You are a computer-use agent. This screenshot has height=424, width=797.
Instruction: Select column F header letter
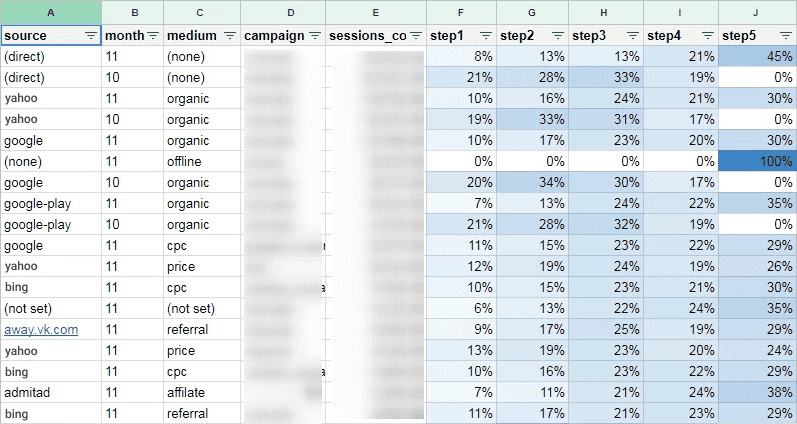point(461,13)
